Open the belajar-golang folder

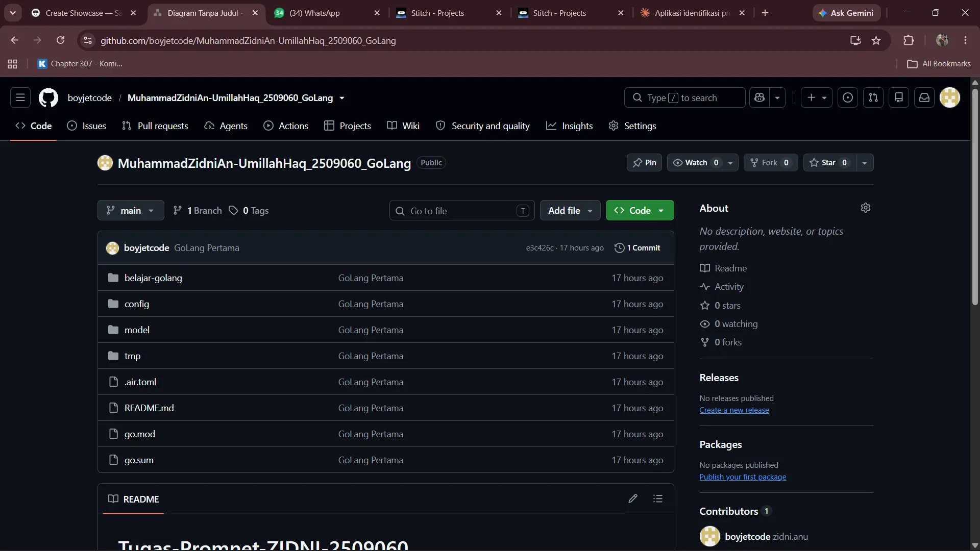click(153, 278)
